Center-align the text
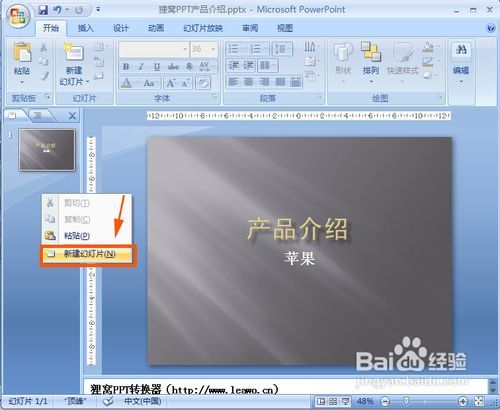The width and height of the screenshot is (500, 410). (249, 82)
